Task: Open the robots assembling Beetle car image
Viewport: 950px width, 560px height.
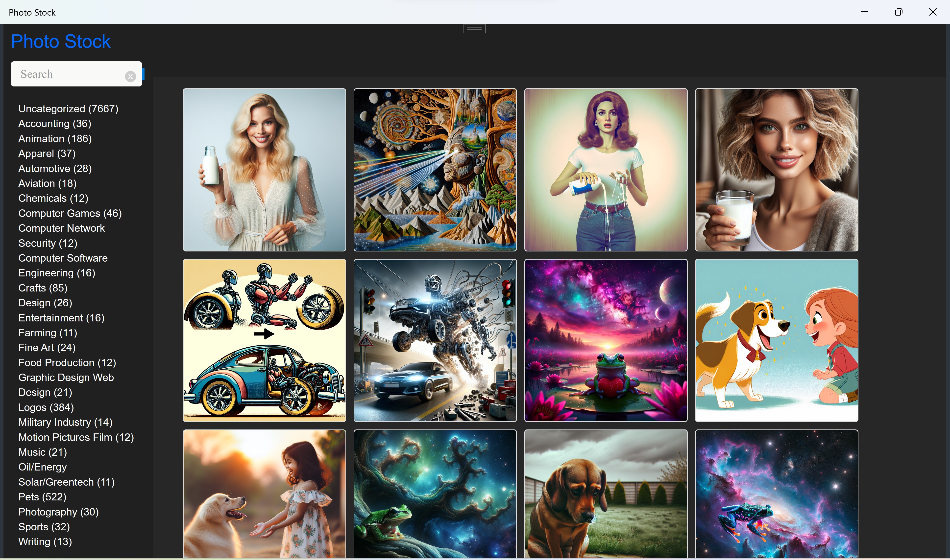Action: click(264, 340)
